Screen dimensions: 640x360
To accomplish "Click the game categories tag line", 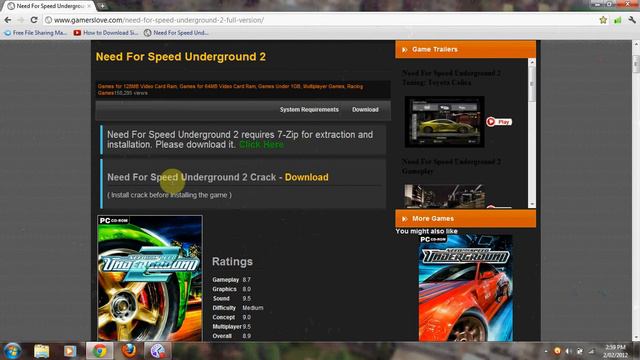I will pyautogui.click(x=230, y=89).
